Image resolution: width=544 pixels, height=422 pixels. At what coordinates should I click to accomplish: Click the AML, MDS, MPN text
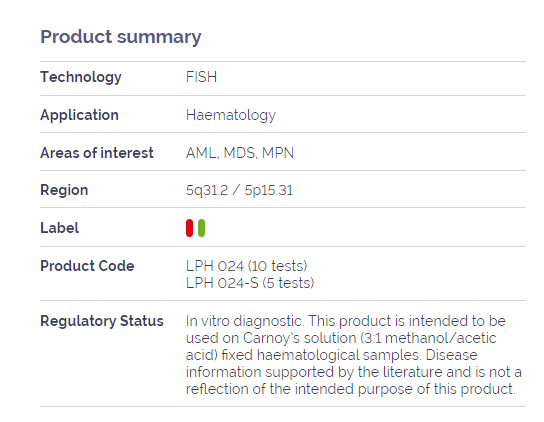coord(240,153)
